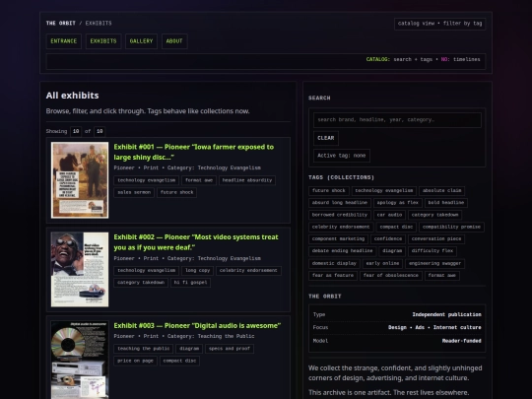Click 'Category: Teaching the Public' text in Exhibit #003
This screenshot has width=532, height=399.
[x=211, y=336]
